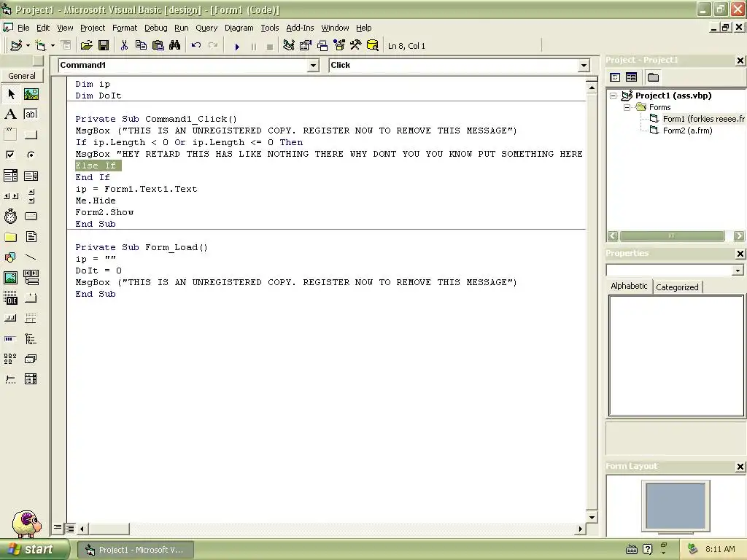Open the Tools menu
The width and height of the screenshot is (747, 560).
tap(270, 28)
